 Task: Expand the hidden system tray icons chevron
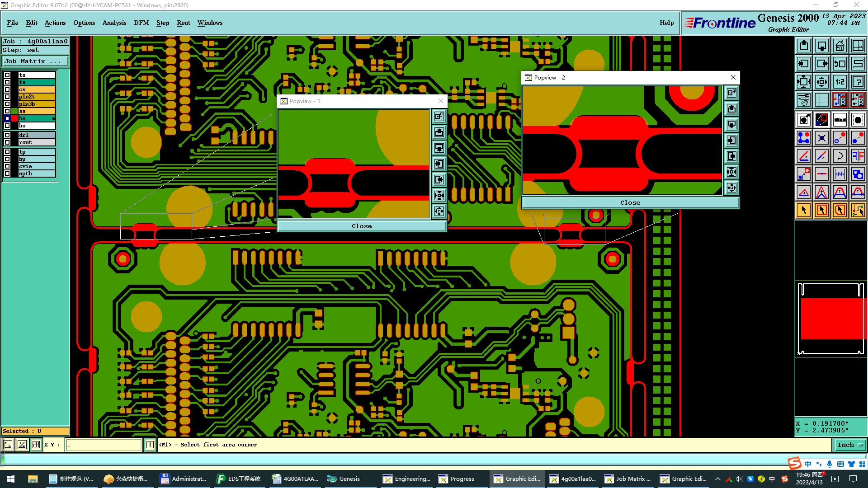[x=718, y=479]
